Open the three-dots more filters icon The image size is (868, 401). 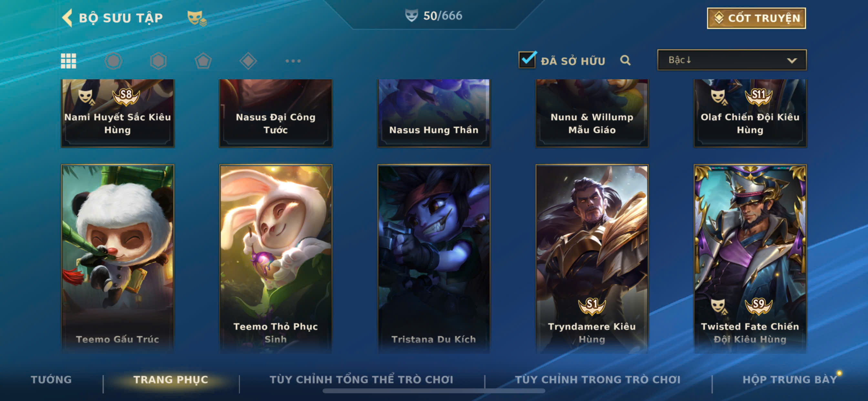coord(293,61)
